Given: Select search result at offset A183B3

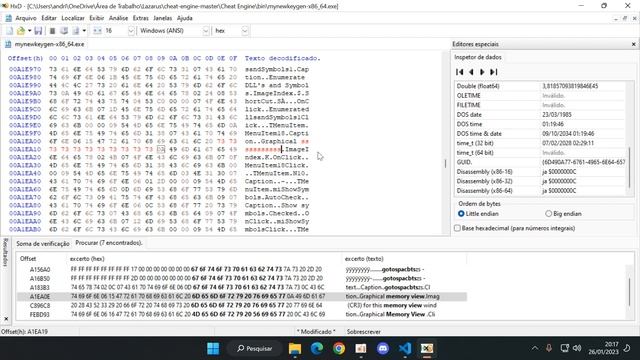Looking at the screenshot, I should [x=242, y=287].
